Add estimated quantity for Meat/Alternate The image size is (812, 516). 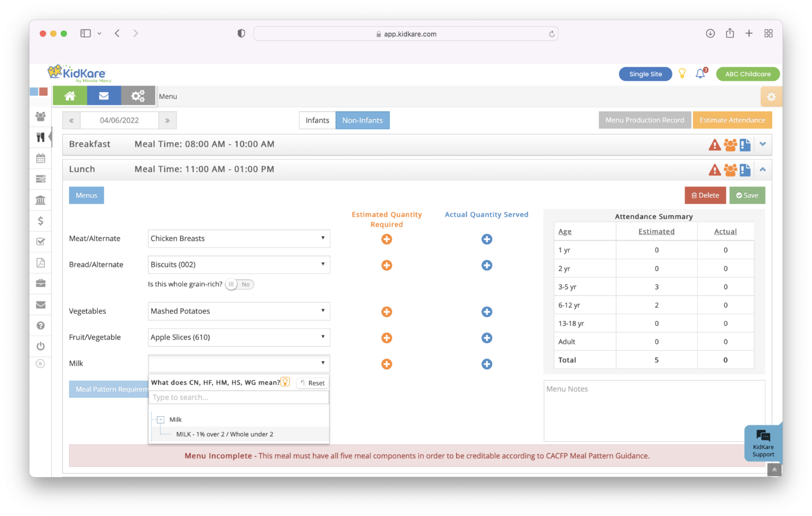[386, 239]
